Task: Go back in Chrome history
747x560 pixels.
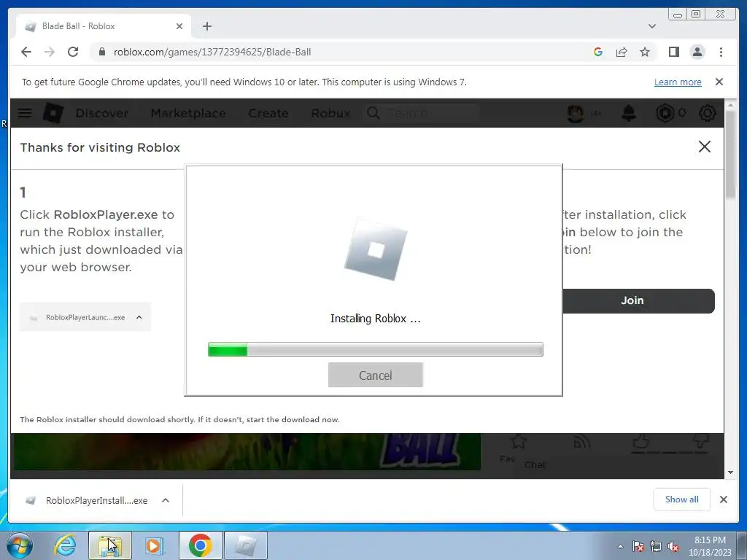Action: point(26,52)
